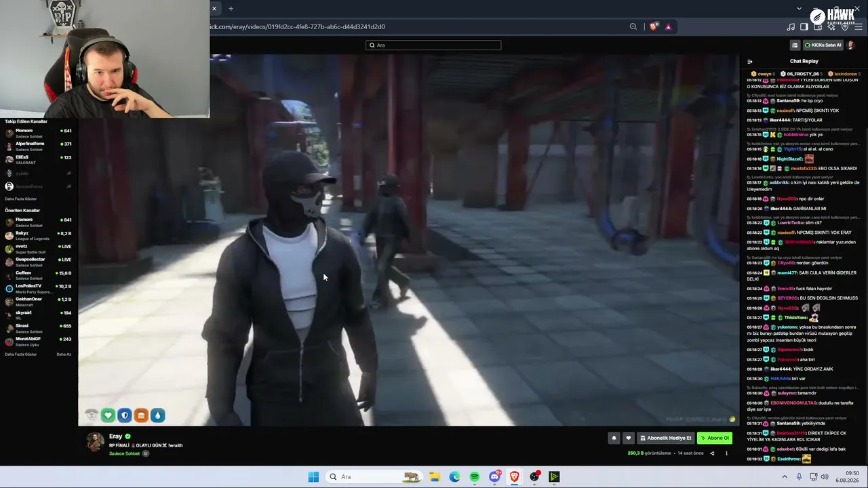Open EliEsS VALORANT channel in sidebar
Viewport: 868px width, 488px height.
[39, 159]
